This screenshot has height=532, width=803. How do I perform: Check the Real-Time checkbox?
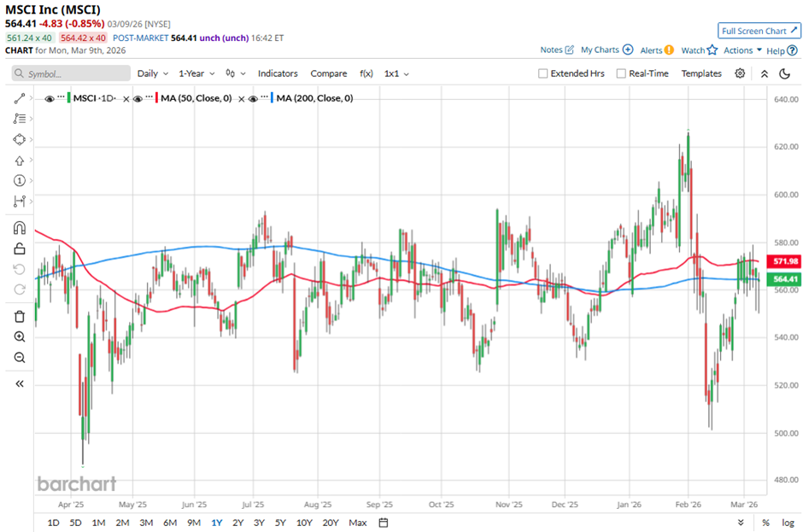[621, 73]
